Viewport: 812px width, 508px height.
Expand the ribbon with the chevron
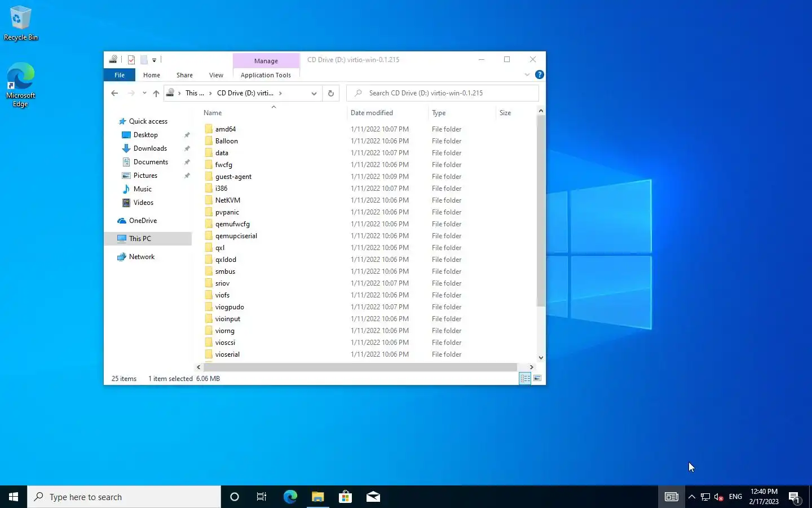click(527, 75)
